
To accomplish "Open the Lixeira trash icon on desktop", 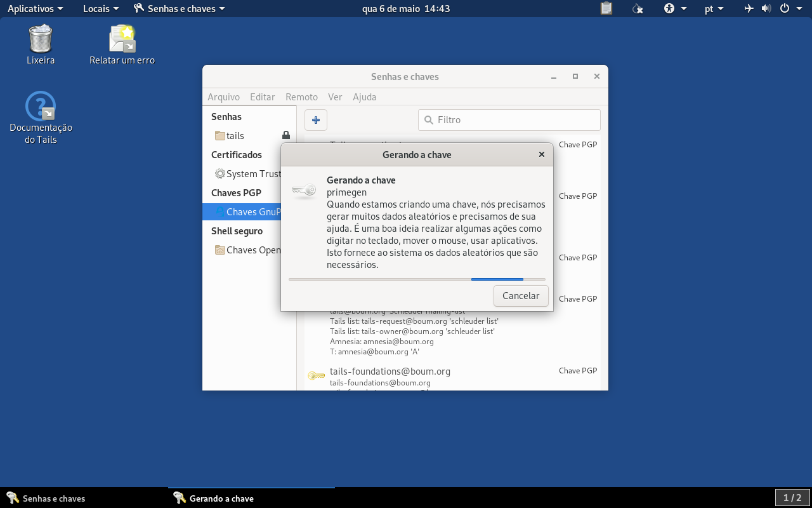I will click(41, 44).
